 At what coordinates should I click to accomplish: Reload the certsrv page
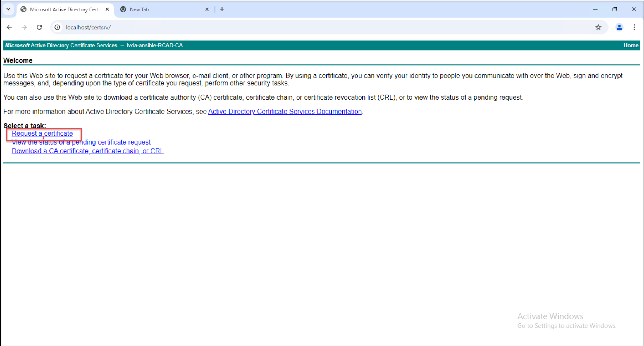point(39,27)
